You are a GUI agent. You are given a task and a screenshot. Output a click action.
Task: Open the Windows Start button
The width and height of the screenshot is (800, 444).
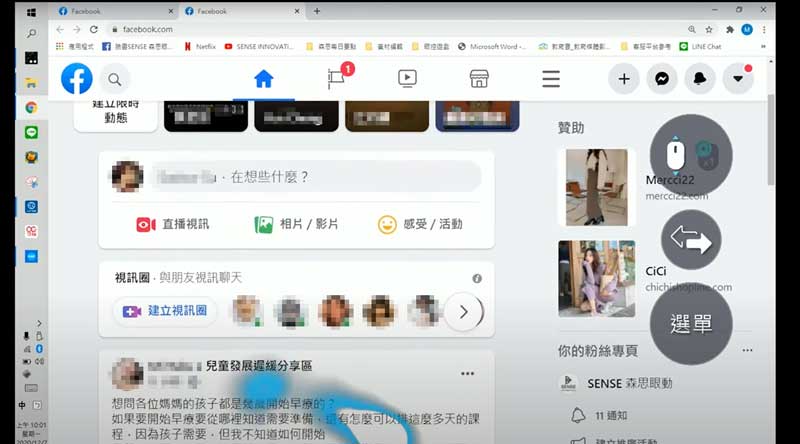coord(31,12)
